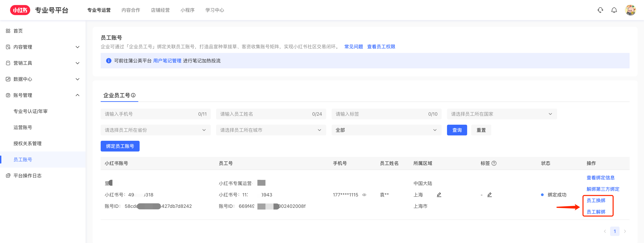Image resolution: width=644 pixels, height=243 pixels.
Task: Click the 绑定员工账号 button
Action: point(120,146)
